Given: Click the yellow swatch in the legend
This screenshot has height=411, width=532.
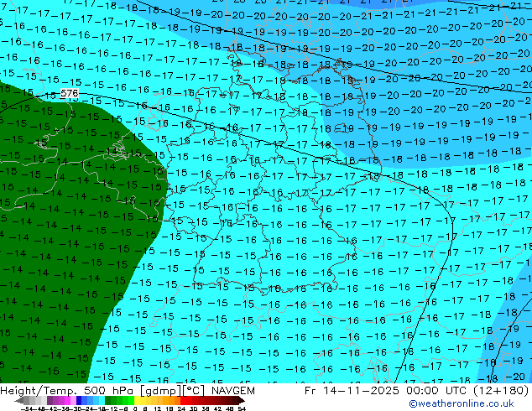Looking at the screenshot, I should [x=137, y=400].
